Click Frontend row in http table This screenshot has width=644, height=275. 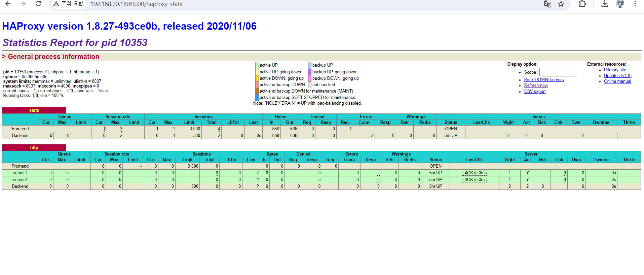point(321,166)
